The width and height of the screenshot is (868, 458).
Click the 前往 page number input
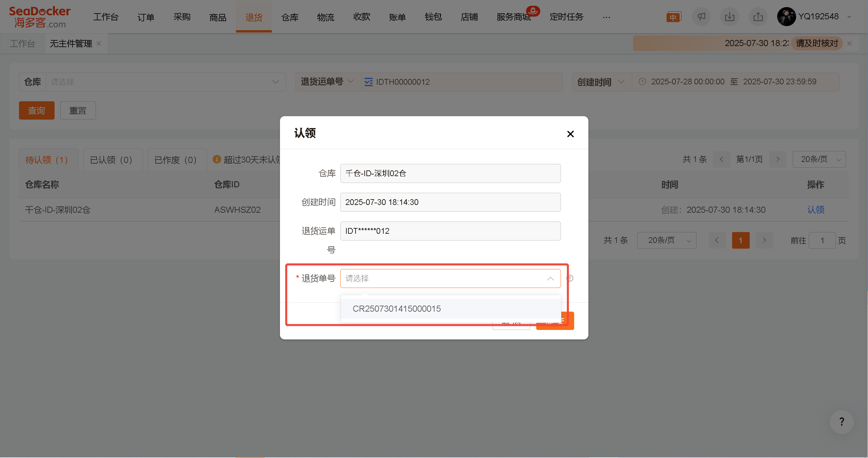click(x=822, y=240)
